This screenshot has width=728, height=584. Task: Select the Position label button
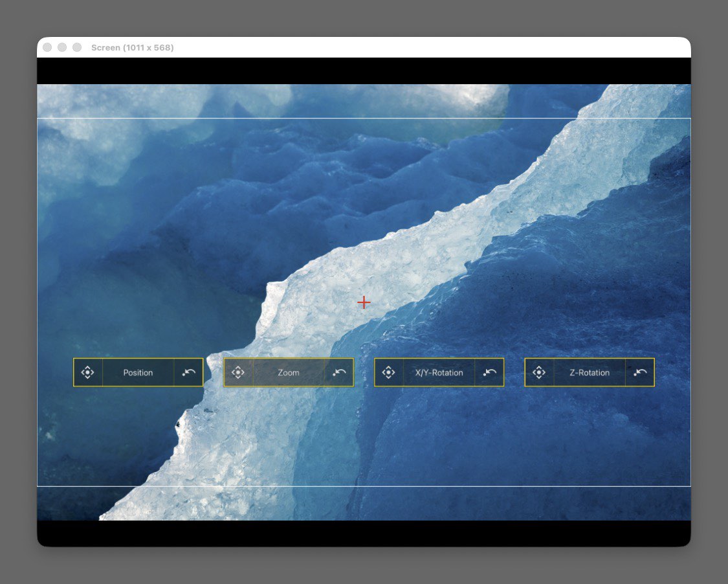pyautogui.click(x=138, y=372)
